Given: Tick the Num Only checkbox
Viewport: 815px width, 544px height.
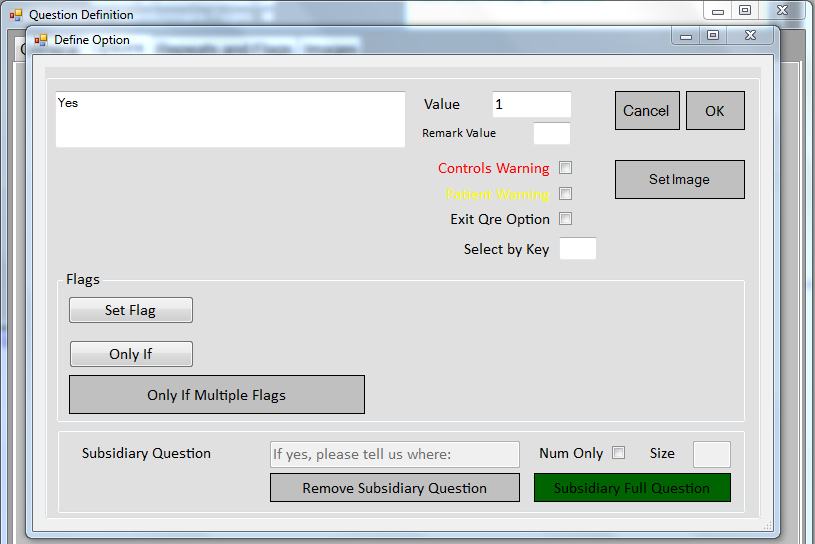Looking at the screenshot, I should 618,453.
